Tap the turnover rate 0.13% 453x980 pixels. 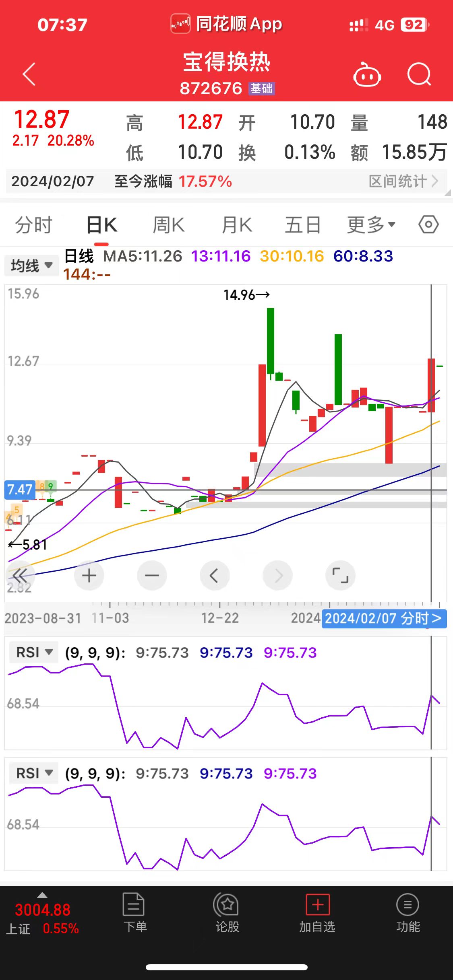310,152
